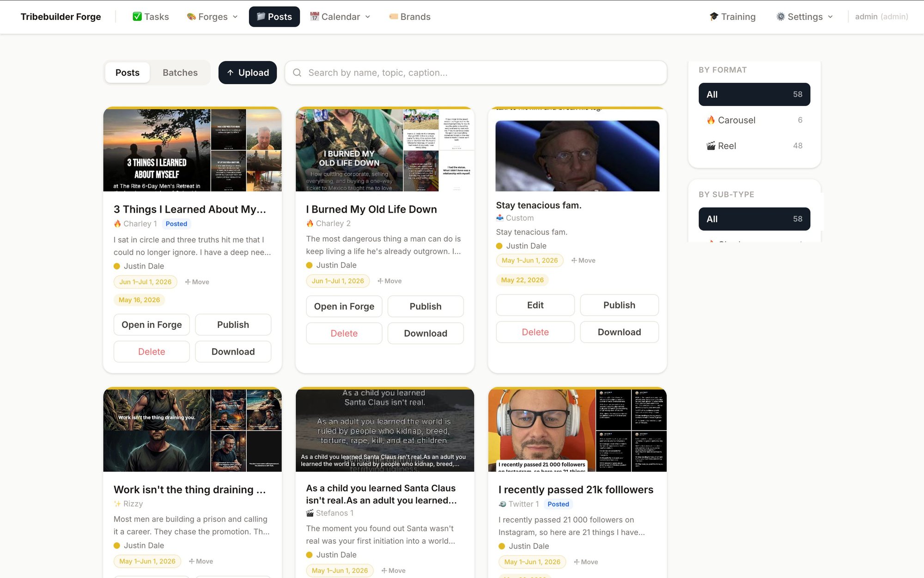Click the fire icon beside Charley 2

[x=310, y=223]
